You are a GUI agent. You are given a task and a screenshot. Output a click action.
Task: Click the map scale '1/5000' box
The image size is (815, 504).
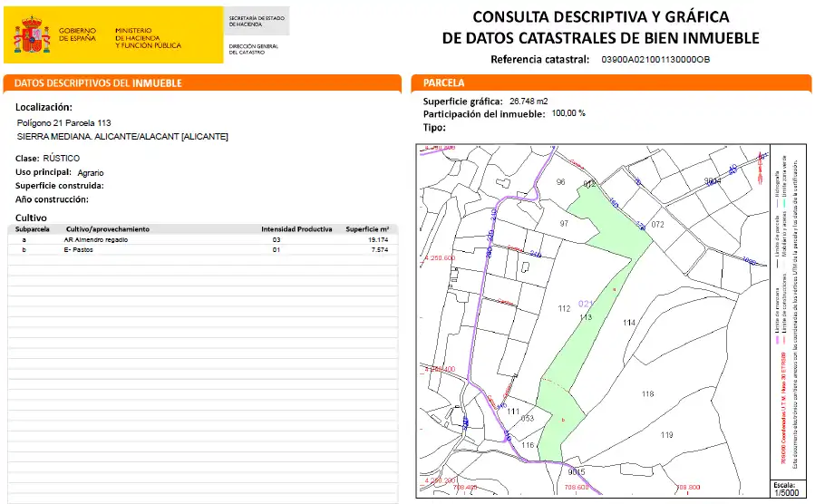point(786,489)
